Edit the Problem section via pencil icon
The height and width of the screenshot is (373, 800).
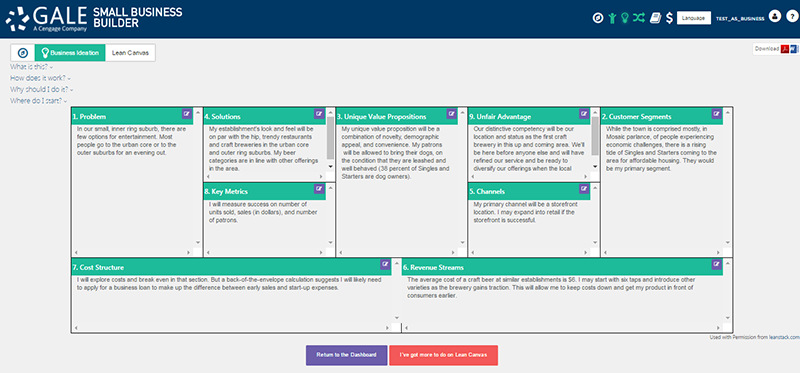(x=187, y=113)
